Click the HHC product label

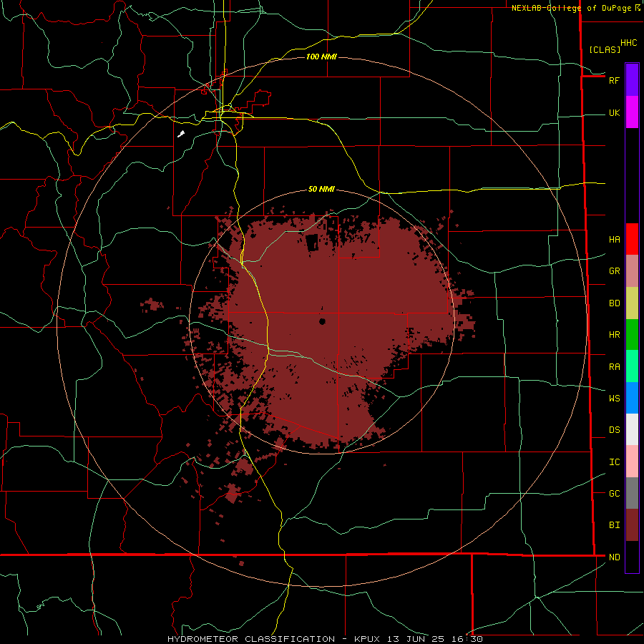pyautogui.click(x=628, y=43)
